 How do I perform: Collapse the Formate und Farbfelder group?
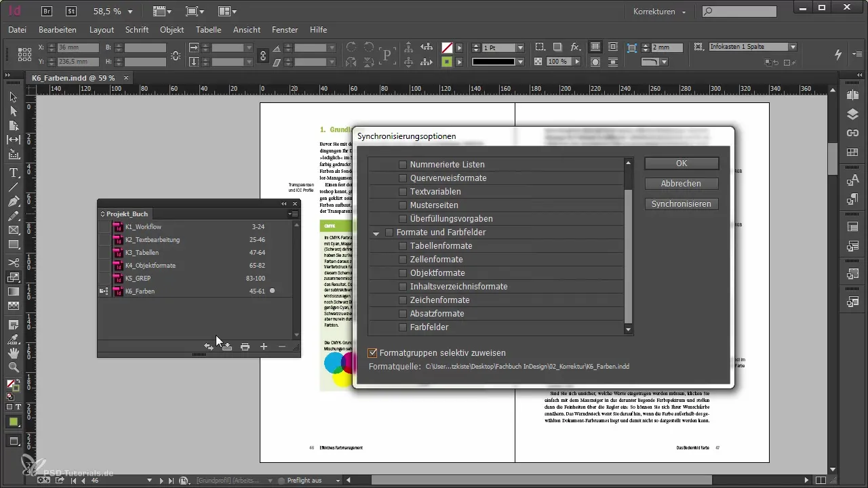pyautogui.click(x=376, y=233)
